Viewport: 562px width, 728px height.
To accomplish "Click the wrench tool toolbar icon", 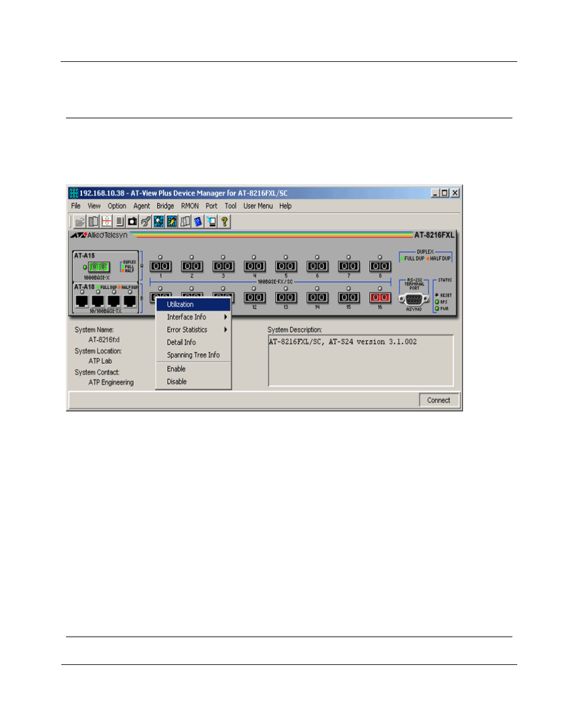I will [146, 222].
